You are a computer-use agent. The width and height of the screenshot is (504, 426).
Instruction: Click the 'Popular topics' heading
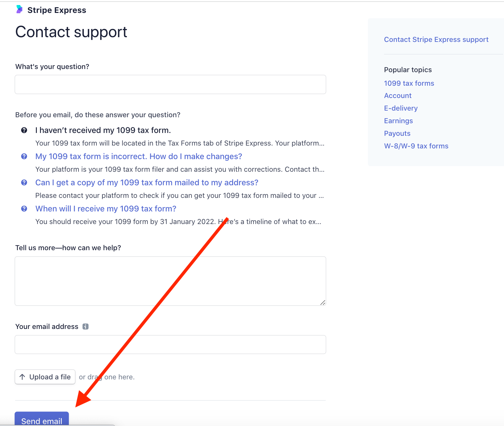tap(408, 70)
